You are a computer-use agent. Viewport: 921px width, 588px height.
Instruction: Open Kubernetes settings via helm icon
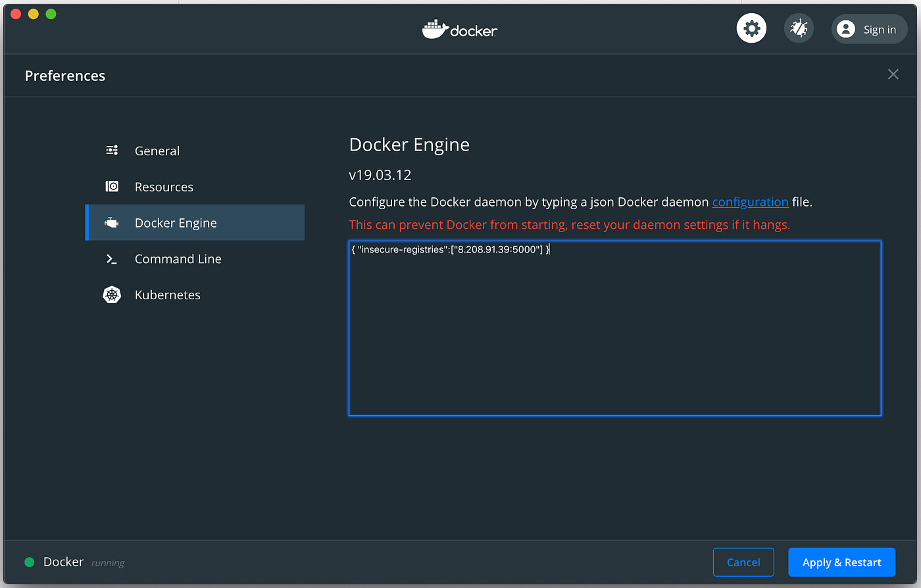pos(112,295)
